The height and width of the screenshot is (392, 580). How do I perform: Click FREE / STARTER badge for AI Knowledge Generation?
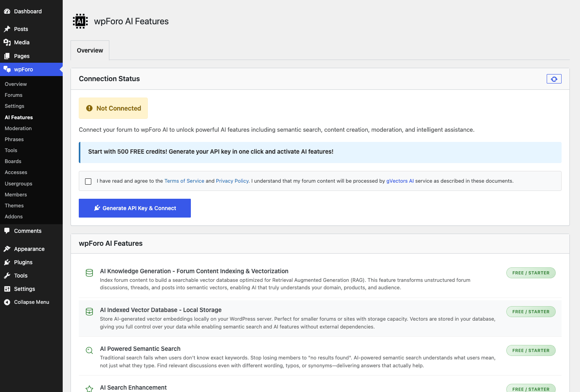pos(531,273)
